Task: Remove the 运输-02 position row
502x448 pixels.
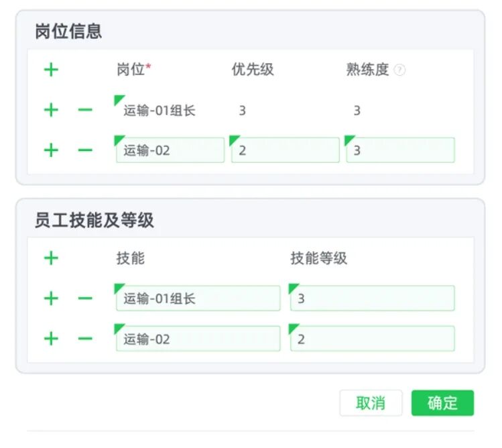Action: pos(85,150)
